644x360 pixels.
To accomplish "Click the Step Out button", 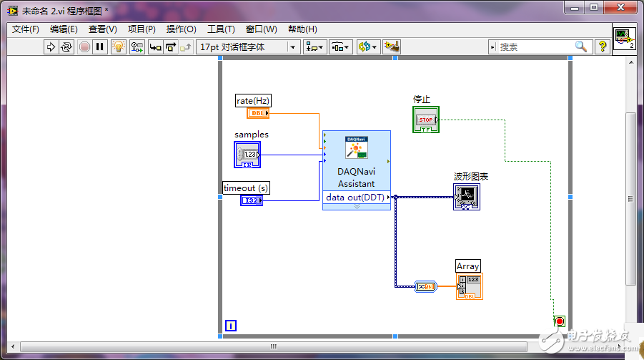I will coord(186,47).
